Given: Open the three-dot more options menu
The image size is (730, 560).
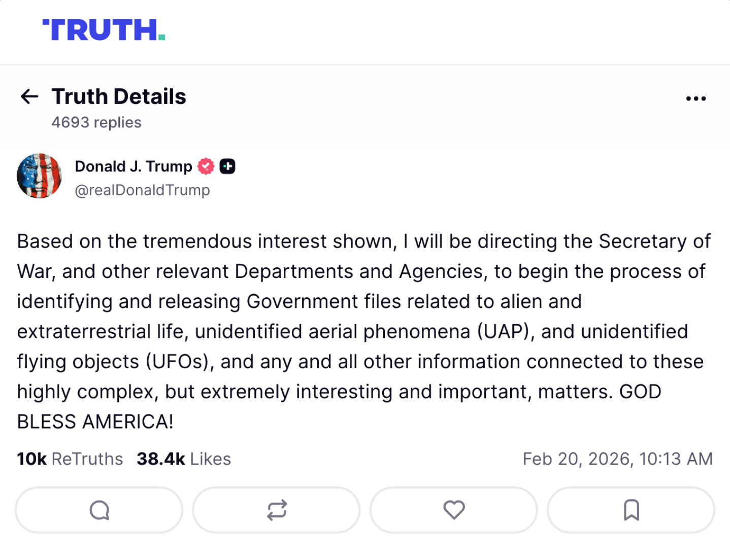Looking at the screenshot, I should click(x=695, y=98).
